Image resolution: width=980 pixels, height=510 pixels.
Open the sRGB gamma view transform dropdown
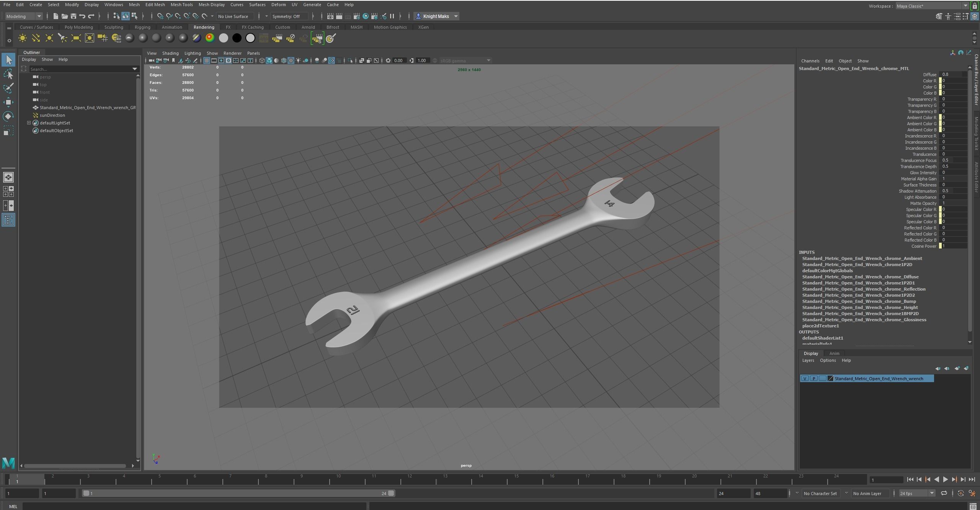(x=465, y=60)
